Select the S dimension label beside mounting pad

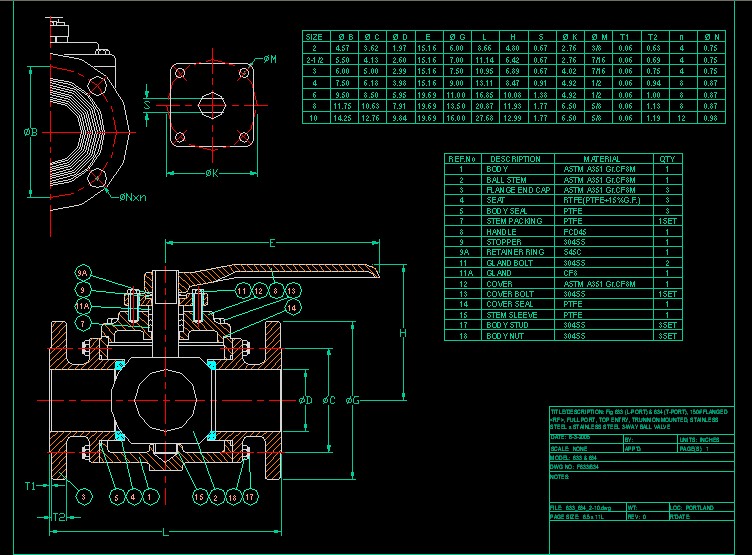[x=147, y=105]
